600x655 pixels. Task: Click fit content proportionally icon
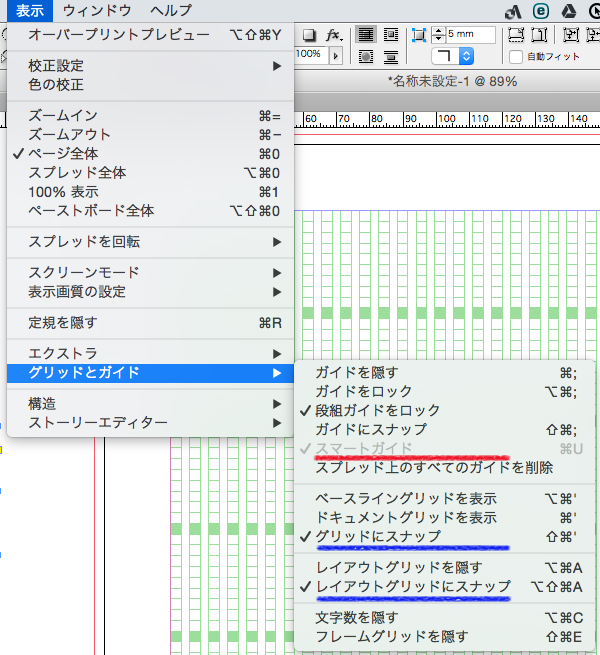coord(539,35)
